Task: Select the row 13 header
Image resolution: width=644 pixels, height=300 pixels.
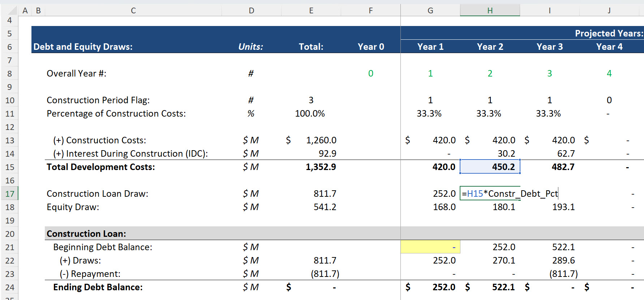Action: (9, 140)
